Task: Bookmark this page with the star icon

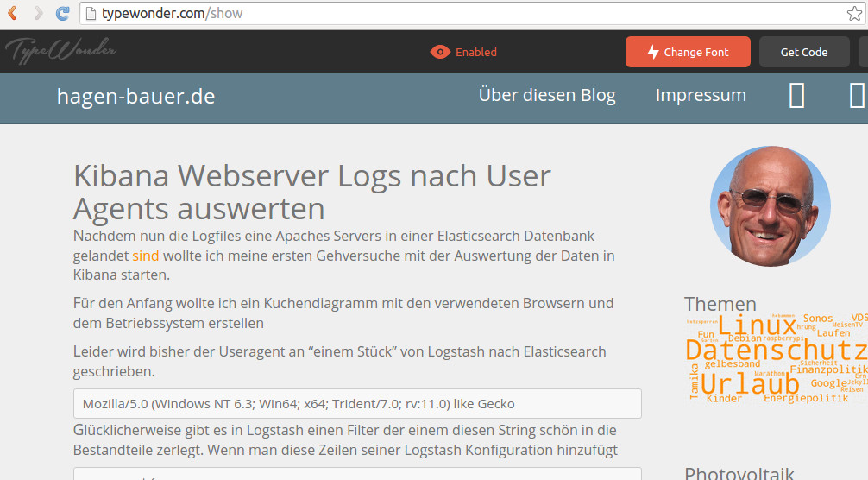Action: point(854,14)
